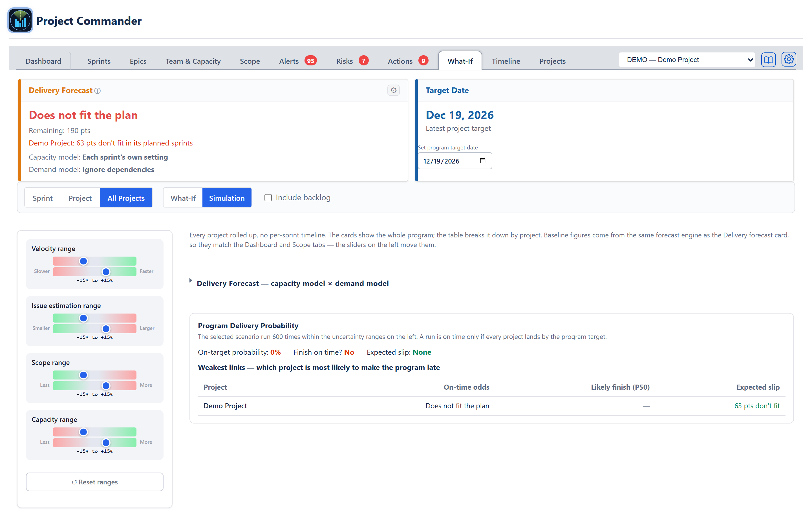Click the Alerts badge showing 93

tap(310, 61)
